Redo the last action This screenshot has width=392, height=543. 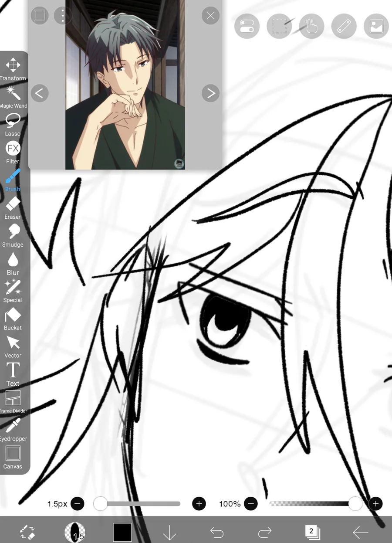coord(264,532)
